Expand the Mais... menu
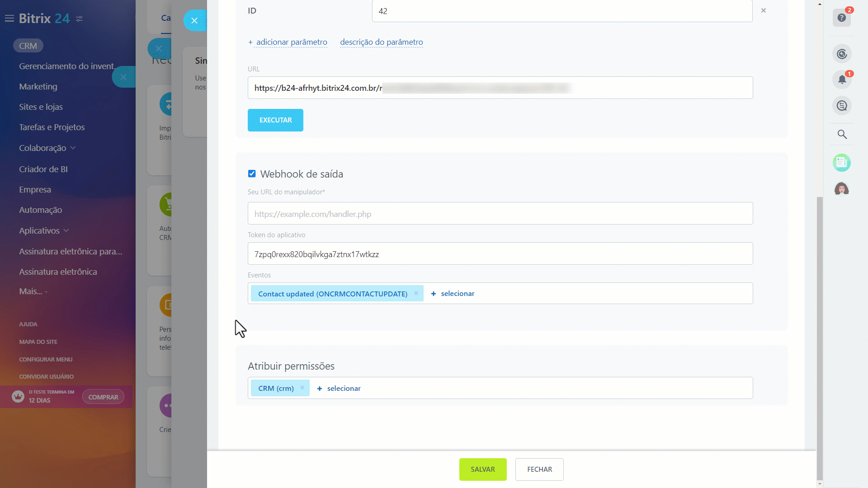This screenshot has width=868, height=488. coord(33,291)
